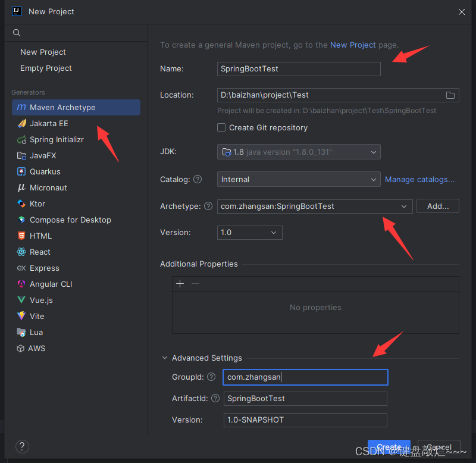Viewport: 476px width, 463px height.
Task: Open the ArtifactId help question mark
Action: coord(215,398)
